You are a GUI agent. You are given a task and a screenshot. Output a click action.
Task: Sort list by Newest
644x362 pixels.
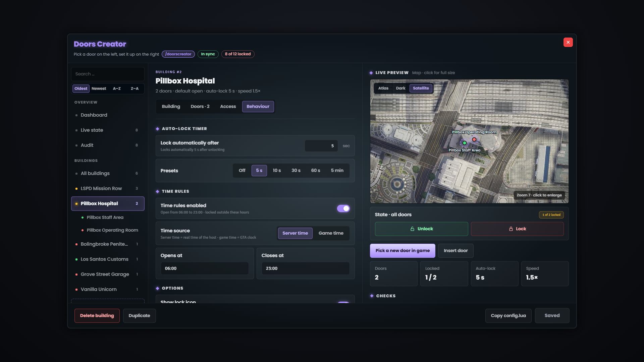click(x=99, y=88)
